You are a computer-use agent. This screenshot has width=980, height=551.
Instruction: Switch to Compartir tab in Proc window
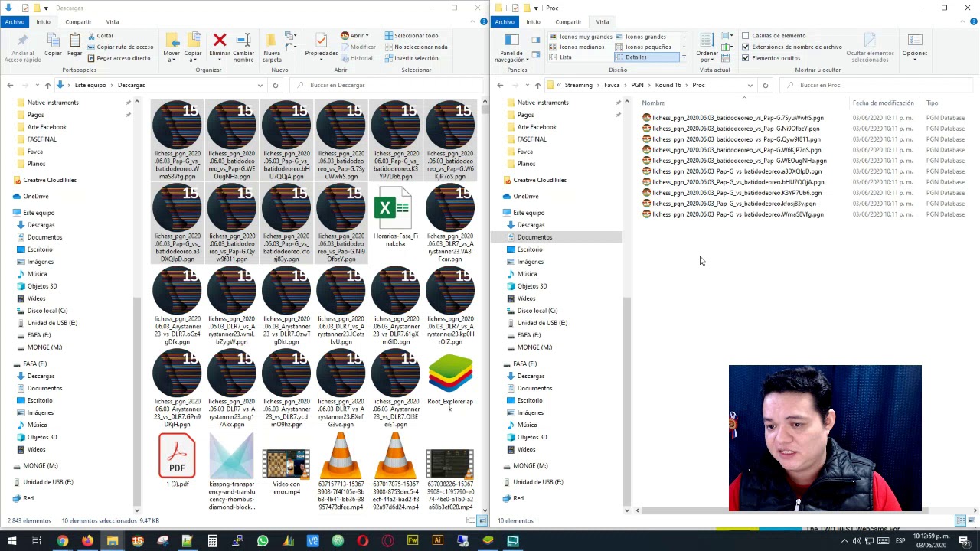click(x=568, y=21)
